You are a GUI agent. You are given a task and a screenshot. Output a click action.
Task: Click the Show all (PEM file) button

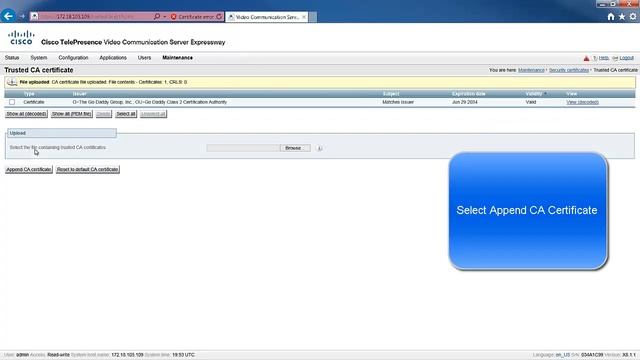click(71, 114)
